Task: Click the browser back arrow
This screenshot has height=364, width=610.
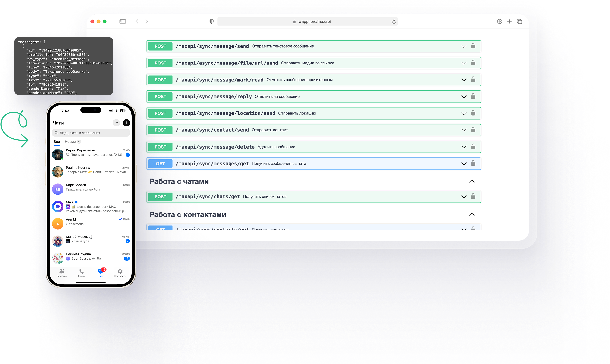Action: pyautogui.click(x=137, y=21)
